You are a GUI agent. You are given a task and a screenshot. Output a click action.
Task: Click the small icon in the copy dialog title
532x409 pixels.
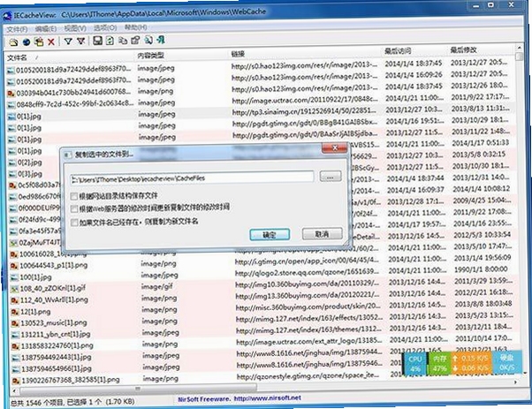[x=67, y=155]
